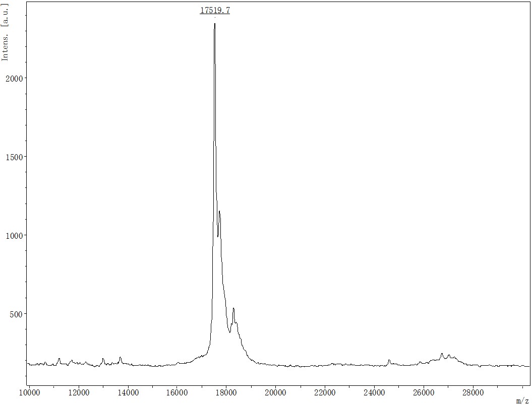This screenshot has height=405, width=532.
Task: Select the x-axis tick label 22000
Action: pyautogui.click(x=325, y=392)
